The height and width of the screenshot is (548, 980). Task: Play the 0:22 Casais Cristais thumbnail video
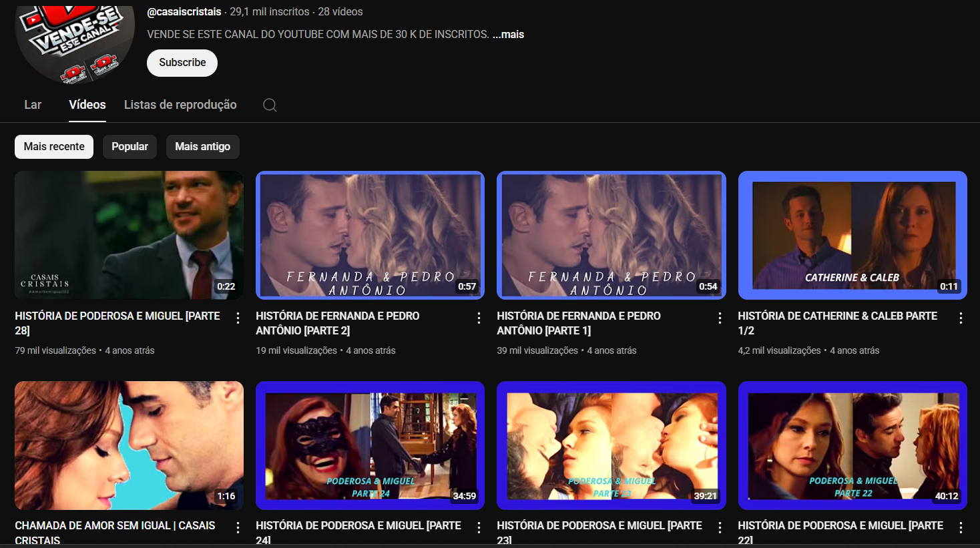[x=129, y=235]
